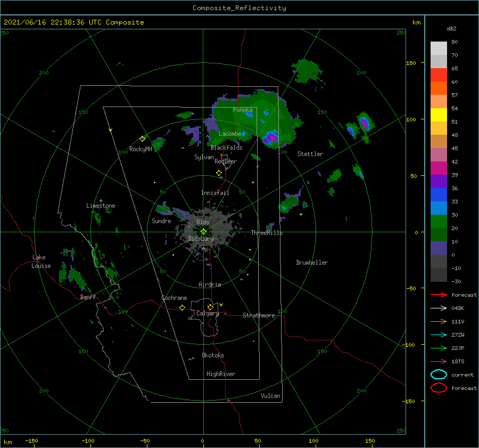The height and width of the screenshot is (448, 479).
Task: Click the red forecast arrow in legend
Action: pyautogui.click(x=439, y=295)
